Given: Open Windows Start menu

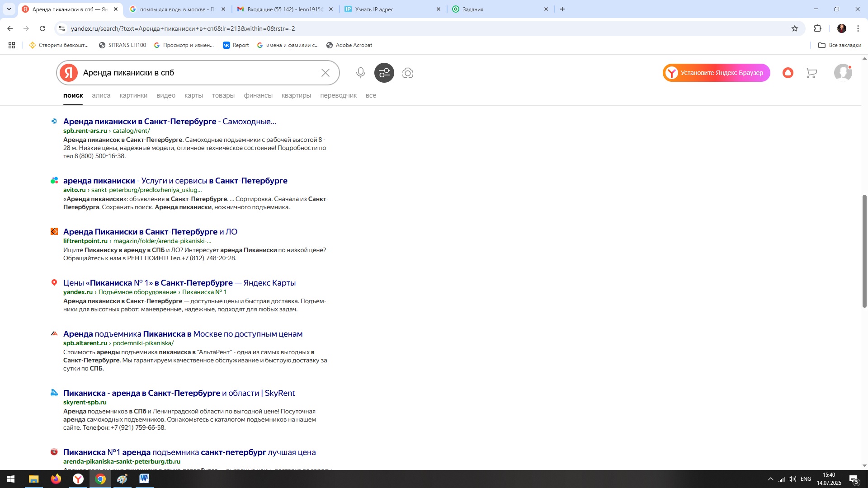Looking at the screenshot, I should (x=11, y=479).
